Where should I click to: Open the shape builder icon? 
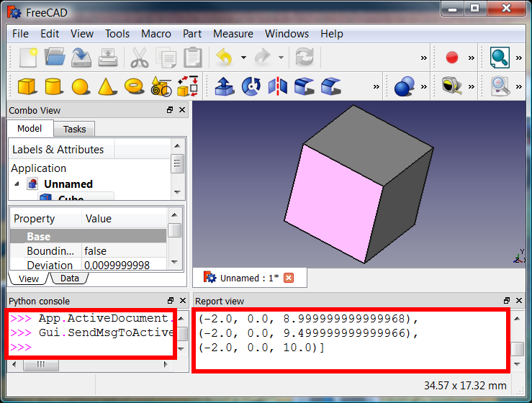tap(188, 86)
